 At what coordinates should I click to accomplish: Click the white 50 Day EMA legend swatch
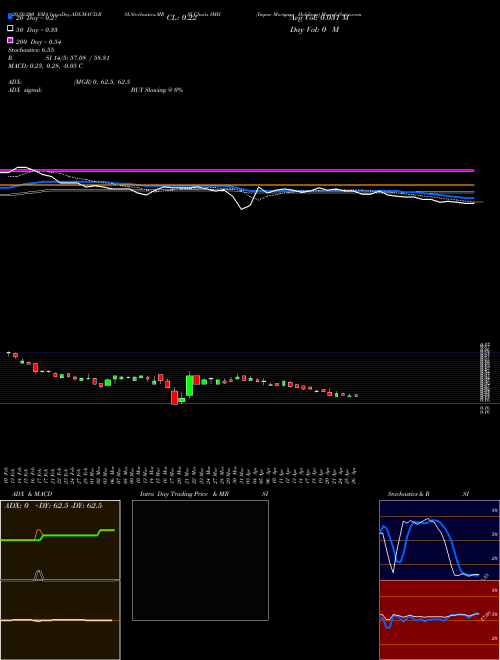point(10,29)
